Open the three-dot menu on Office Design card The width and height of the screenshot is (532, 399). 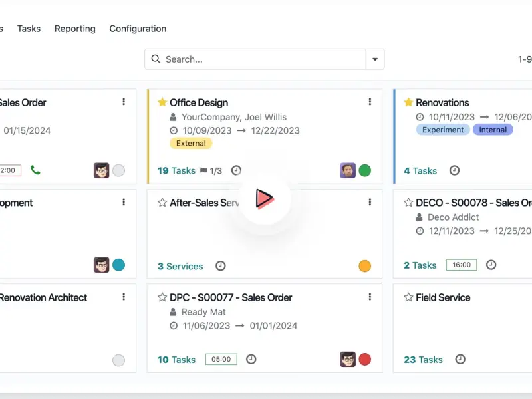click(370, 102)
